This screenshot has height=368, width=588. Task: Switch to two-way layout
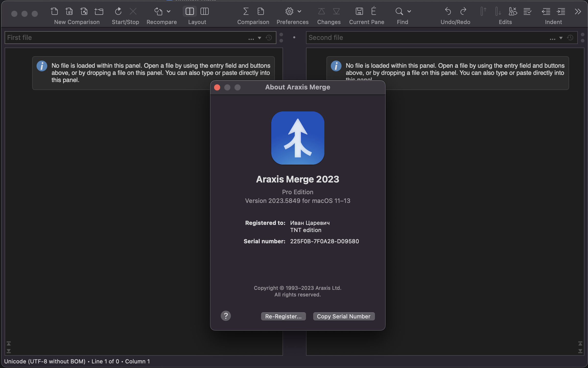[x=190, y=11]
